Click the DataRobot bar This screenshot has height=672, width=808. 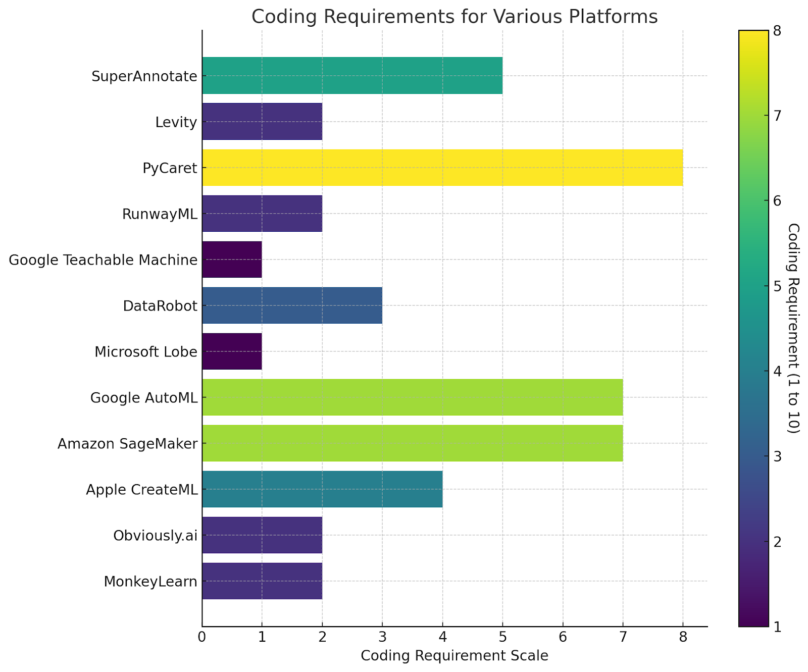pyautogui.click(x=292, y=305)
